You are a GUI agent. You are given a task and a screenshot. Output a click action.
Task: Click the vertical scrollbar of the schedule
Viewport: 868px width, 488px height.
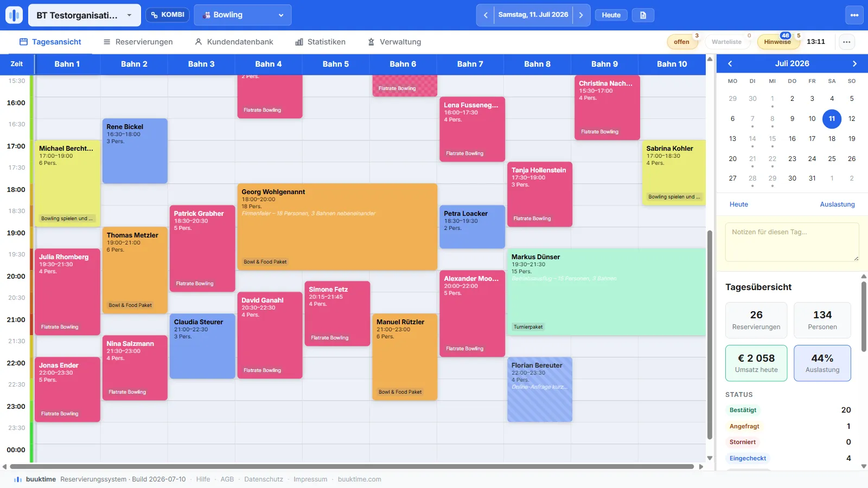click(x=710, y=335)
